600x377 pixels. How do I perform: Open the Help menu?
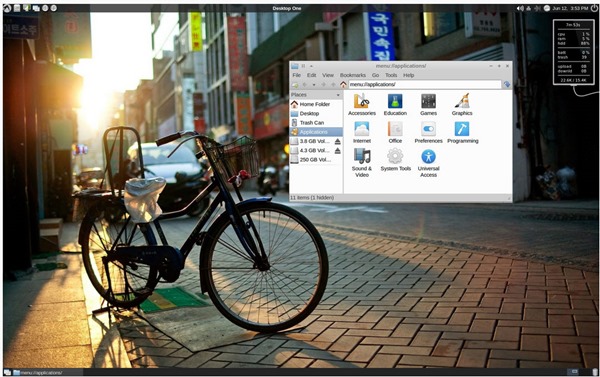click(408, 75)
